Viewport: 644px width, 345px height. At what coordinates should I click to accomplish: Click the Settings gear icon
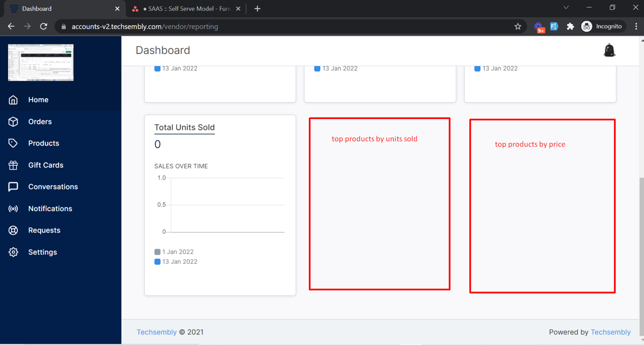click(x=13, y=252)
